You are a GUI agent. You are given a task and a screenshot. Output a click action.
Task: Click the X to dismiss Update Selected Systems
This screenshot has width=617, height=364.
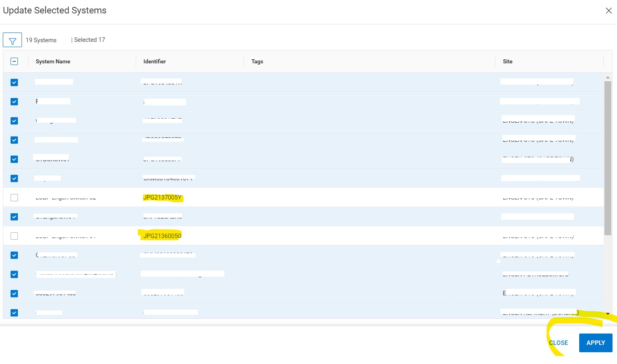tap(609, 11)
